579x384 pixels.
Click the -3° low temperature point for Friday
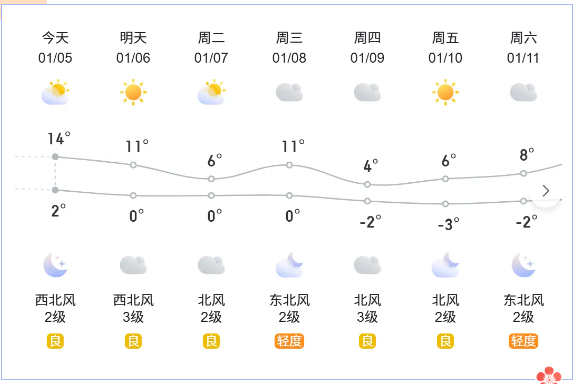pyautogui.click(x=445, y=204)
